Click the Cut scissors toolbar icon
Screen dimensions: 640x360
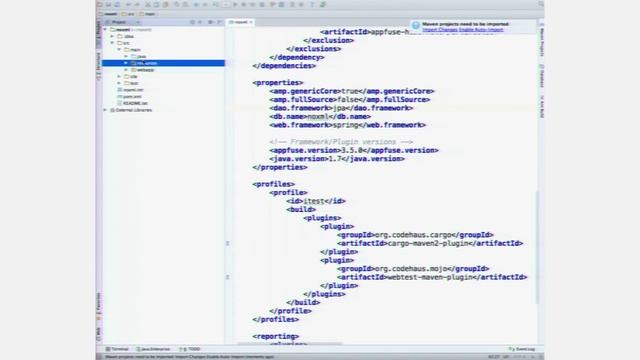[148, 4]
